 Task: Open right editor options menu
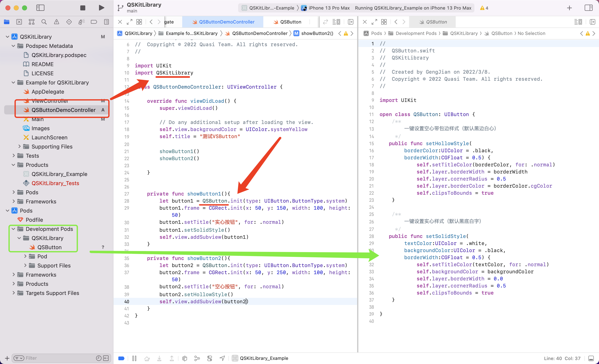tap(578, 22)
